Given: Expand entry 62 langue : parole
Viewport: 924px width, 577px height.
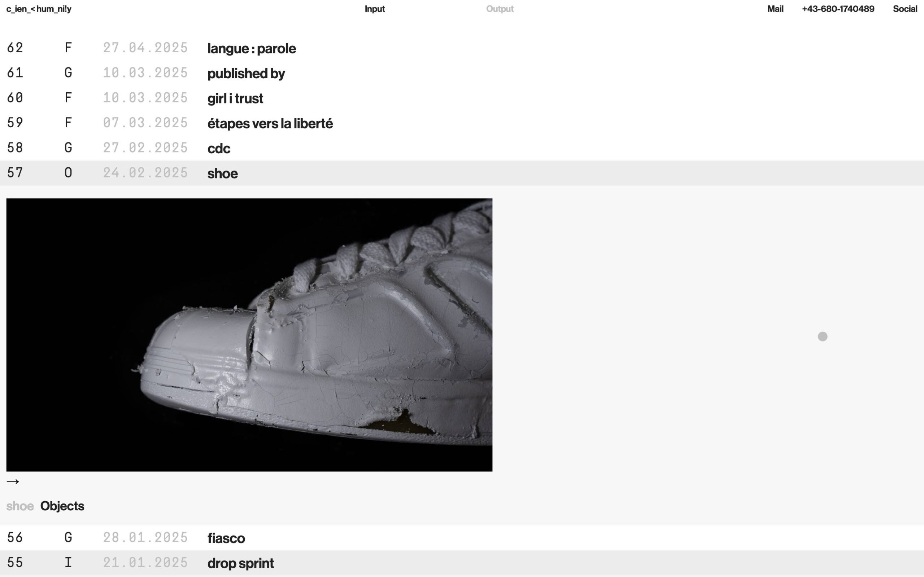Looking at the screenshot, I should pyautogui.click(x=251, y=48).
